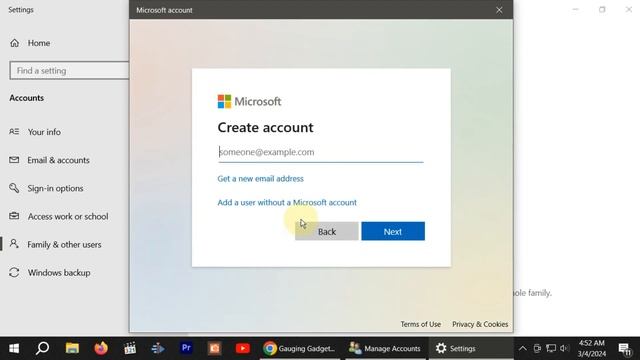This screenshot has height=360, width=640.
Task: Click the Accounts heading in Settings sidebar
Action: pyautogui.click(x=27, y=98)
